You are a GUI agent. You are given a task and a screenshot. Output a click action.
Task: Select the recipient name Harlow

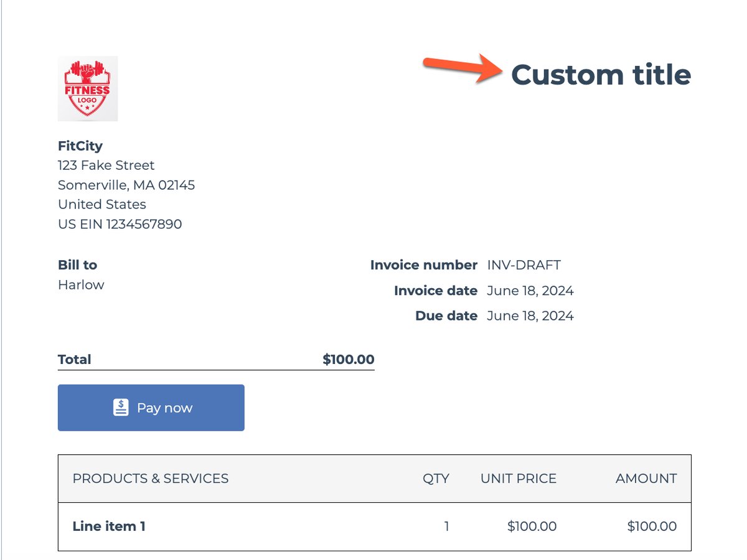point(81,284)
